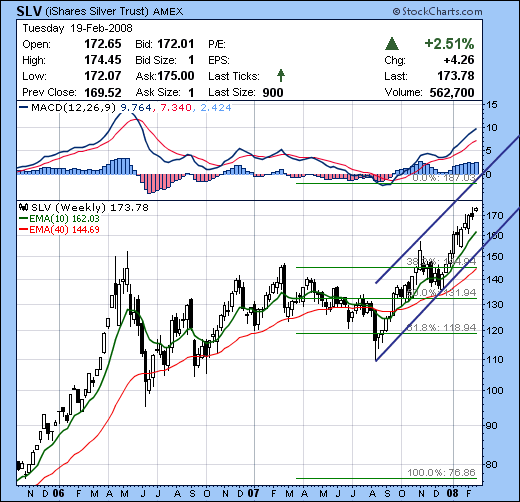Click the MACD axis label 15

(492, 104)
